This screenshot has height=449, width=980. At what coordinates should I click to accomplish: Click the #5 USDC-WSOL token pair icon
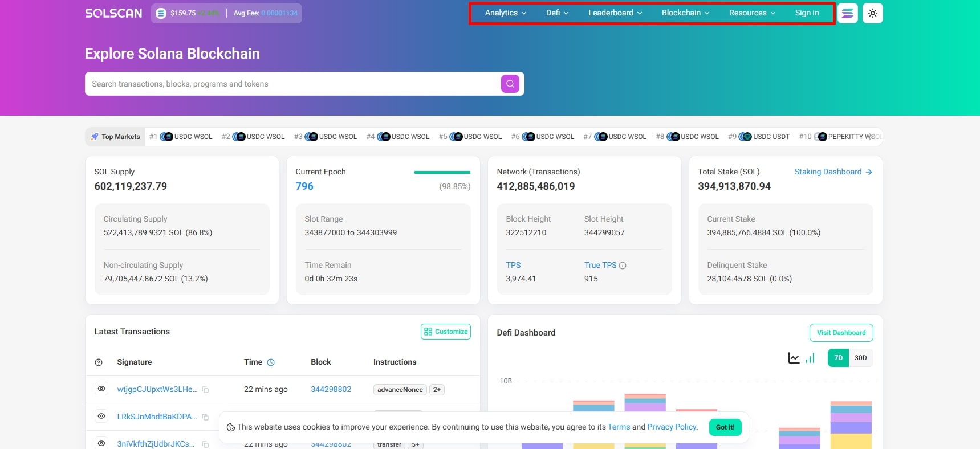(456, 137)
